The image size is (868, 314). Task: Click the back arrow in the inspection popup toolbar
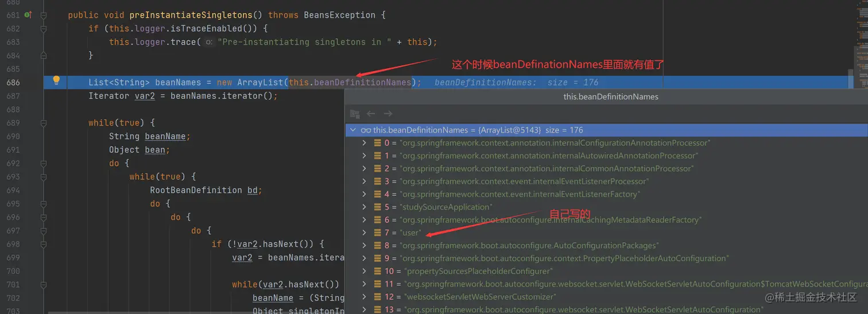pyautogui.click(x=371, y=114)
